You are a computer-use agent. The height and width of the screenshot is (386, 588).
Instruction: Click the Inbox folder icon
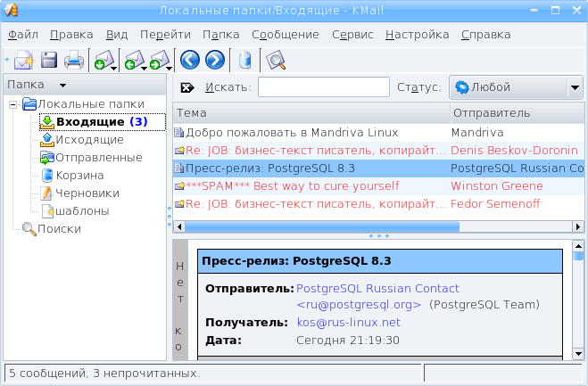point(47,122)
